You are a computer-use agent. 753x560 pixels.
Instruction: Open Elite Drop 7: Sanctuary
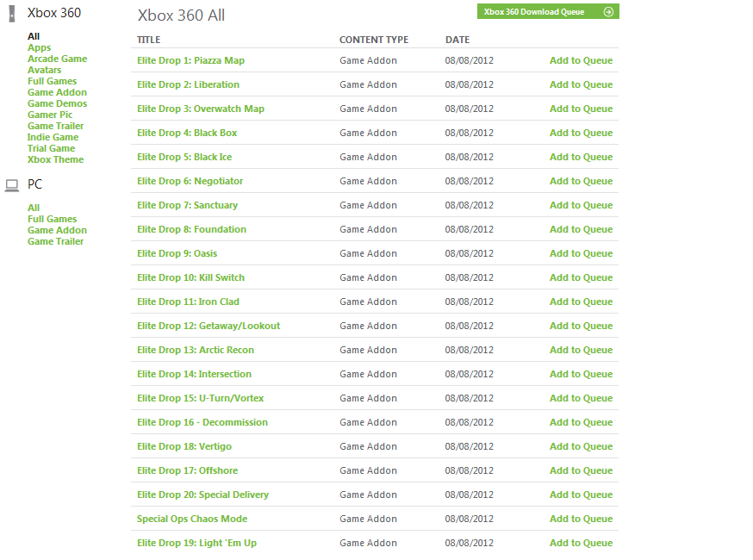tap(187, 205)
